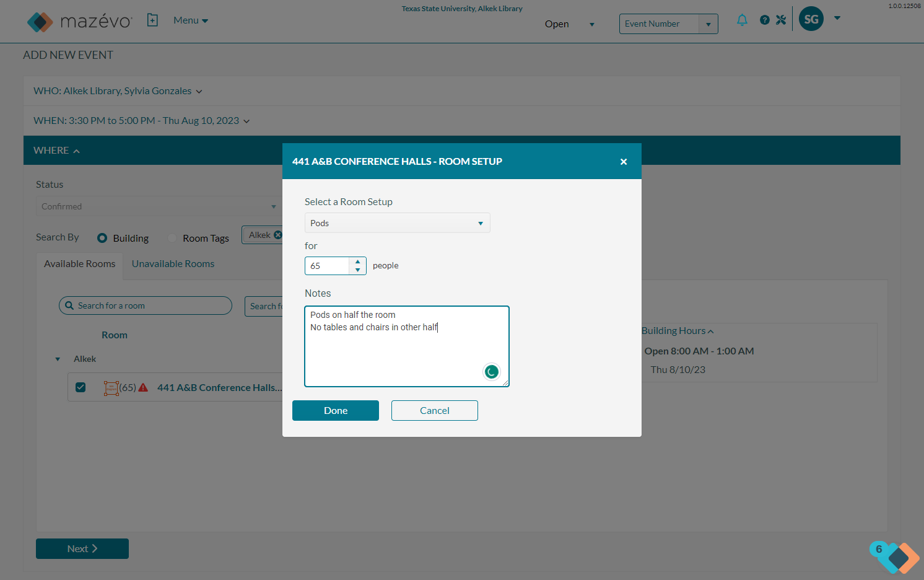Click the Done button
The image size is (924, 580).
coord(336,411)
